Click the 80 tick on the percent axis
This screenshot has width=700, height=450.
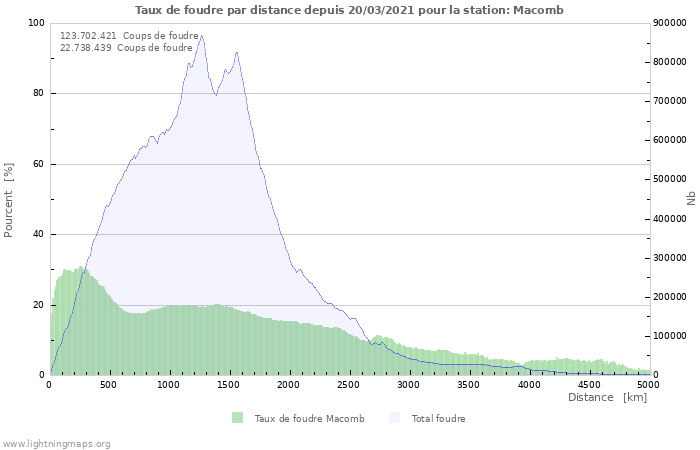[x=38, y=94]
